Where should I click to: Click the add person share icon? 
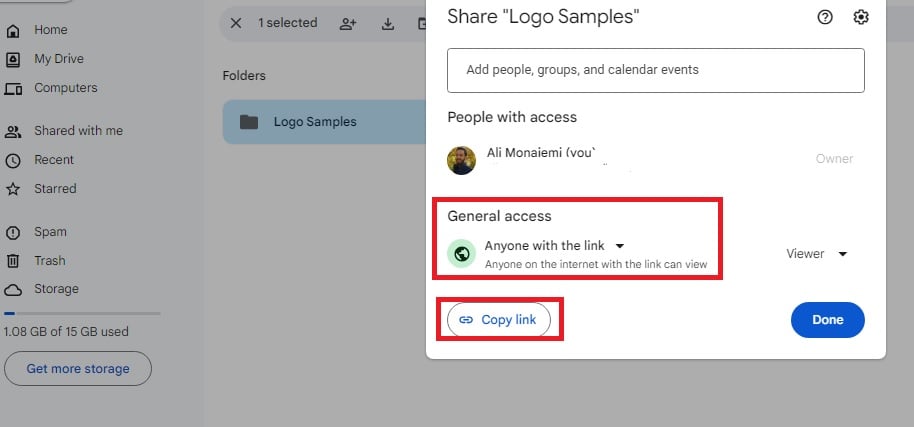[x=348, y=24]
